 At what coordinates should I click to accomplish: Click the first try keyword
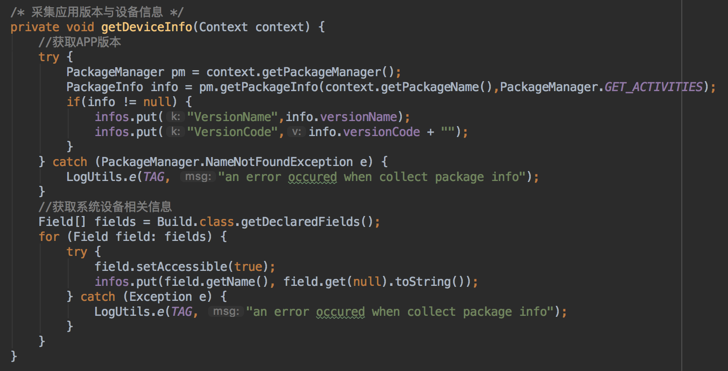pyautogui.click(x=49, y=57)
